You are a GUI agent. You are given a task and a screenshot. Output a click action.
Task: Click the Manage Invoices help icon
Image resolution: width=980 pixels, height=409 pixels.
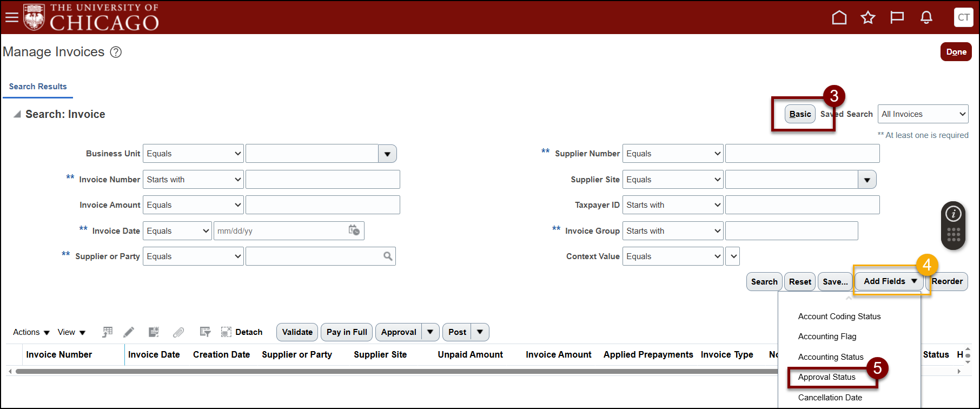click(116, 52)
